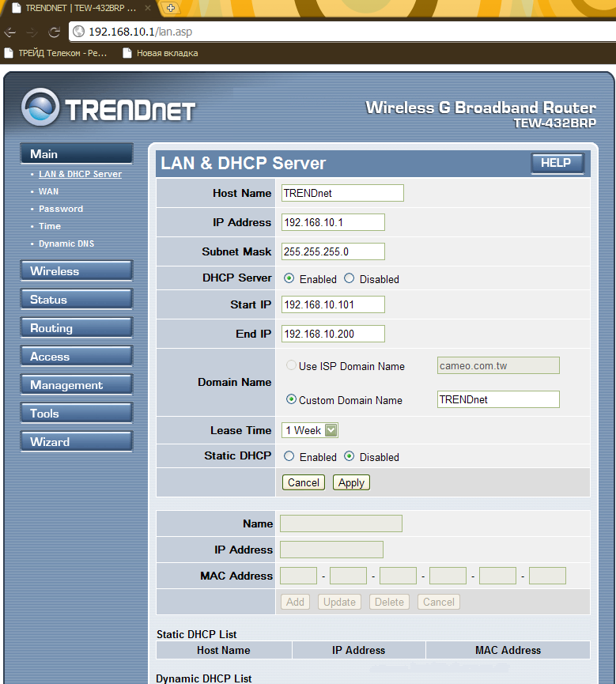Click the Host Name input field
This screenshot has height=684, width=616.
(x=342, y=193)
